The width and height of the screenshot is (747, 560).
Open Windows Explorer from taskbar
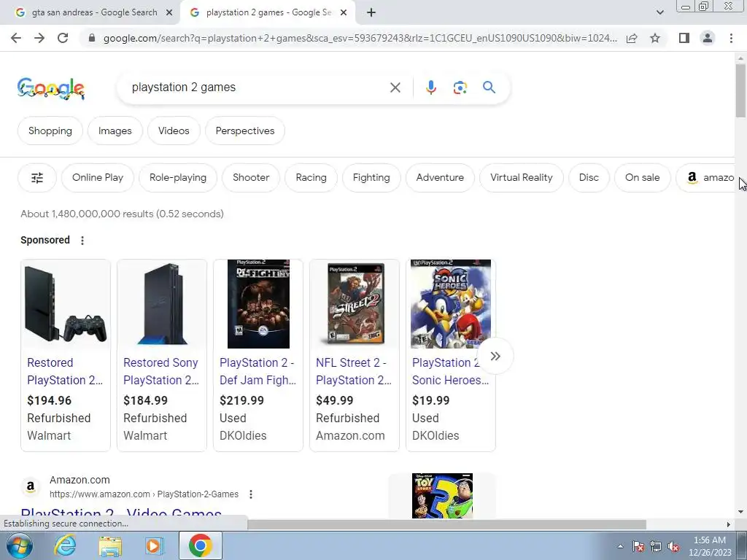click(110, 545)
